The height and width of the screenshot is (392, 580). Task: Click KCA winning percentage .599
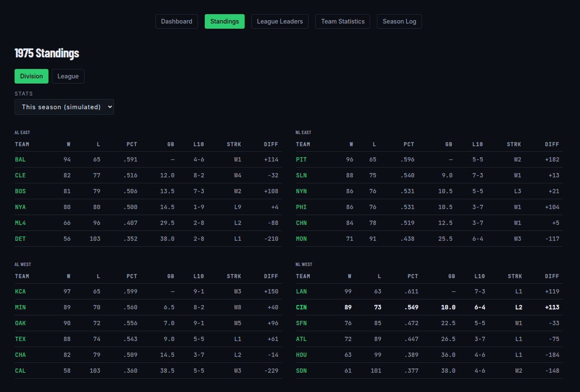tap(130, 291)
